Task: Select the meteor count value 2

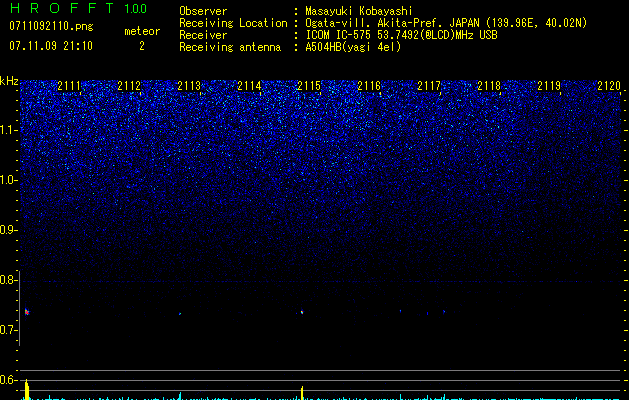Action: click(x=142, y=46)
